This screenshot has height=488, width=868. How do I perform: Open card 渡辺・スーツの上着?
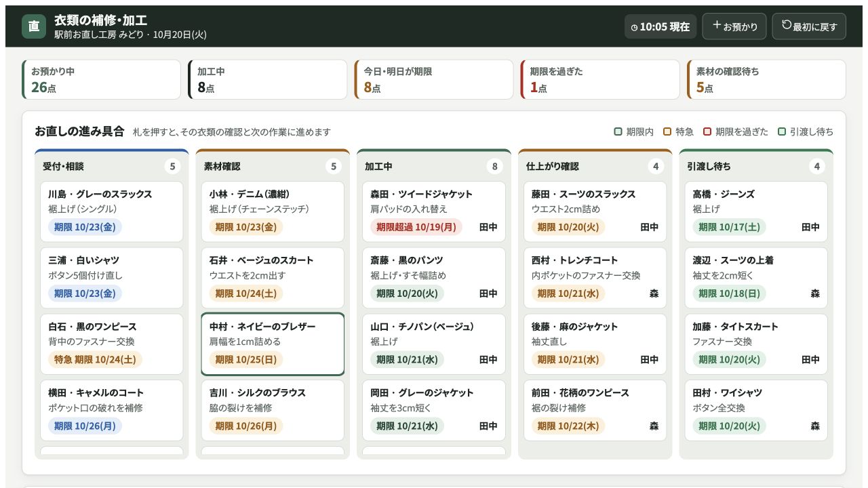(x=756, y=278)
